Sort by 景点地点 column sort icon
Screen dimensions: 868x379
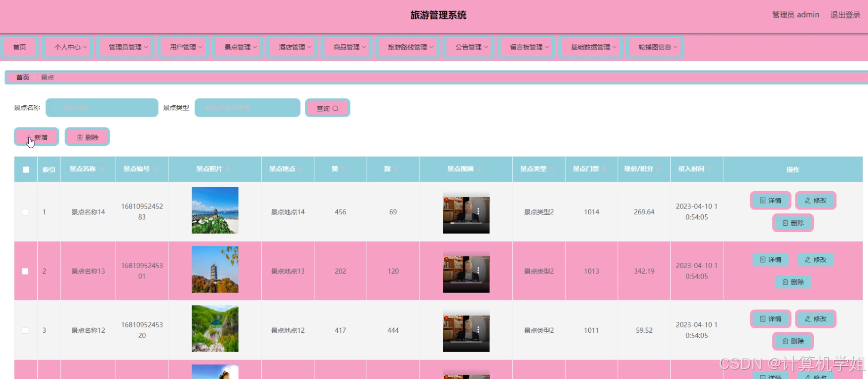pos(301,169)
